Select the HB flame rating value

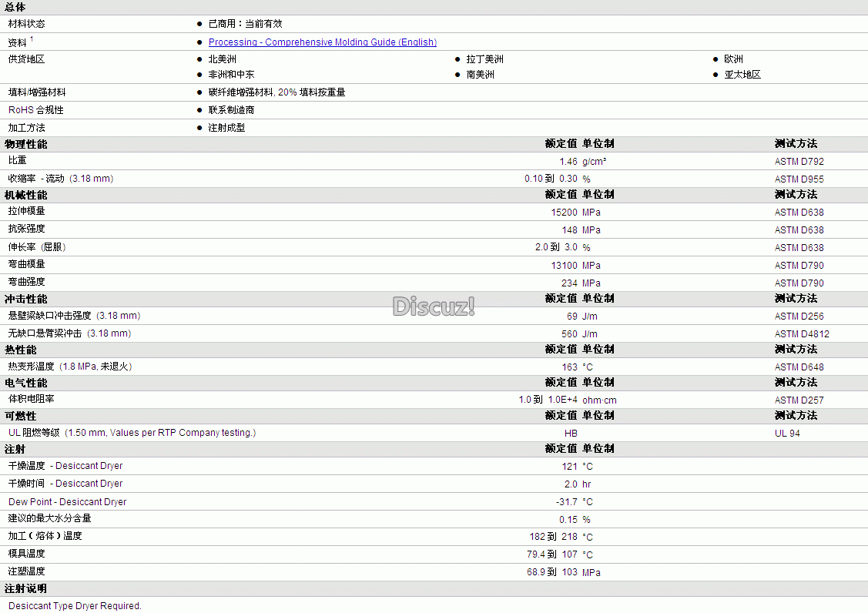571,434
